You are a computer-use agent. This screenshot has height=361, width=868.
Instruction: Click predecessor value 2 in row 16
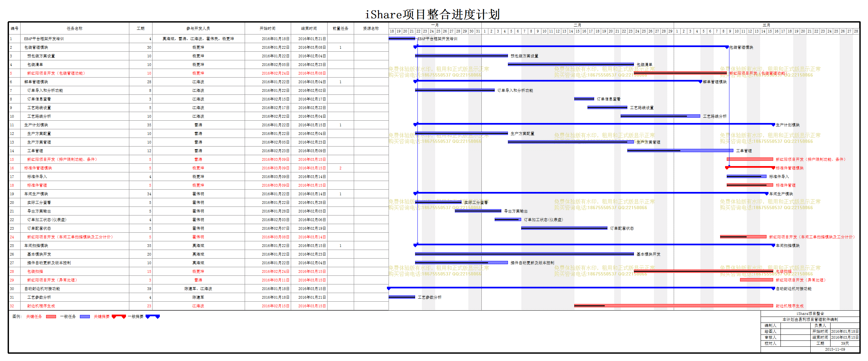click(x=340, y=168)
